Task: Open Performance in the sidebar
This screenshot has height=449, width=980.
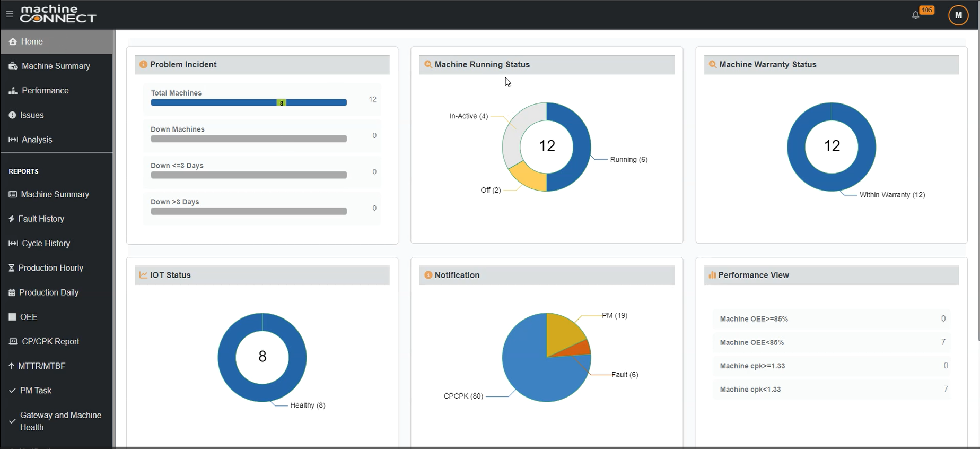Action: [45, 91]
